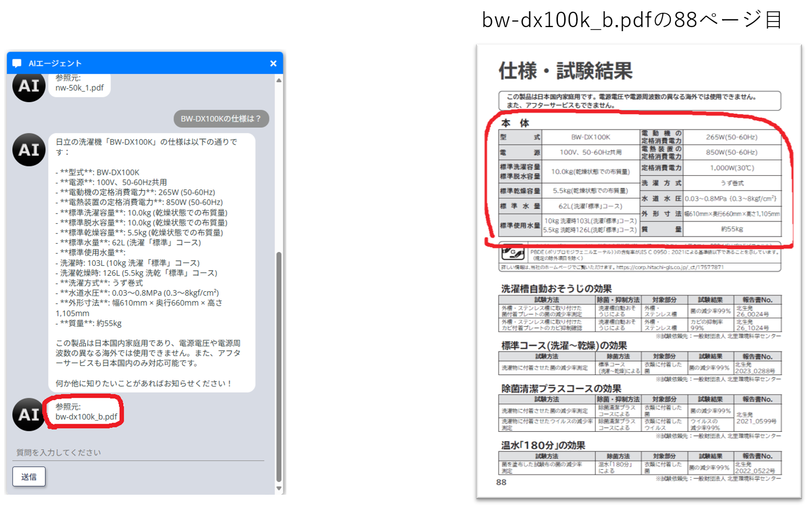Click the うず巻式 cell in PDF table
Screen dimensions: 812x508
732,183
